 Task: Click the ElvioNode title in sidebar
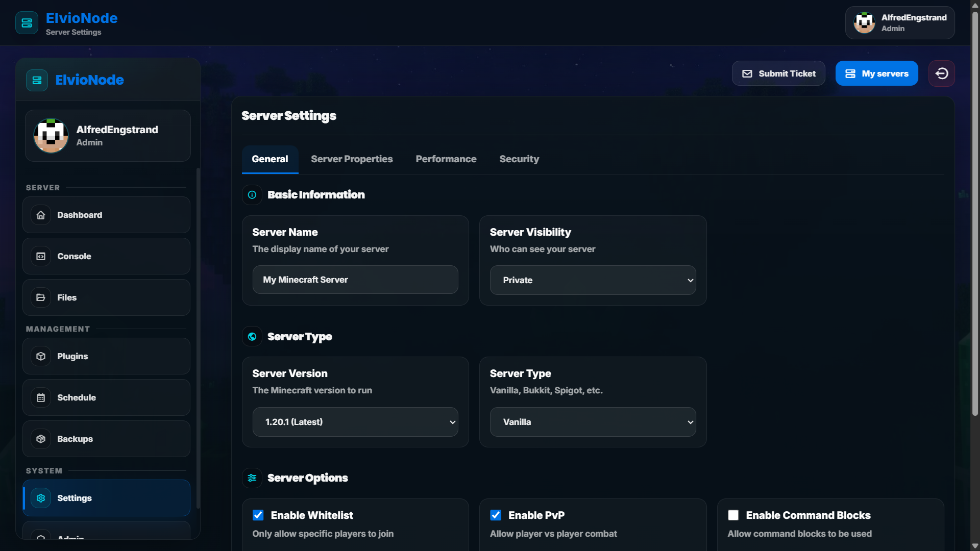tap(89, 80)
